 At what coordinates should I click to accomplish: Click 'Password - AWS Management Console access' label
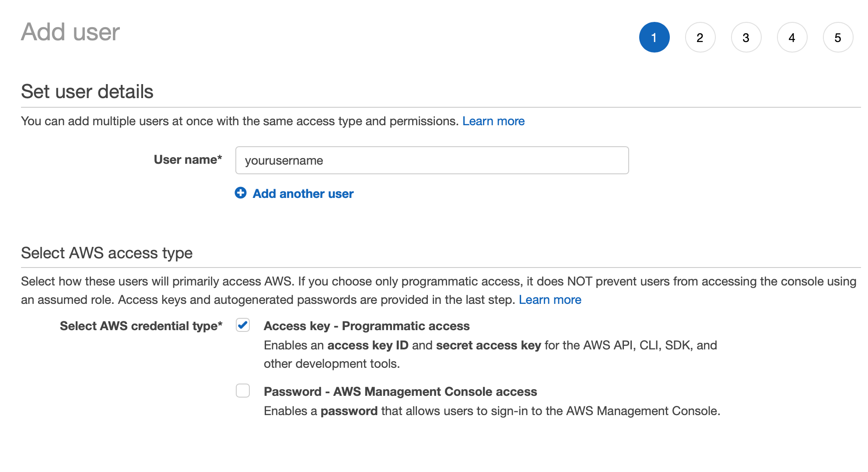coord(400,392)
